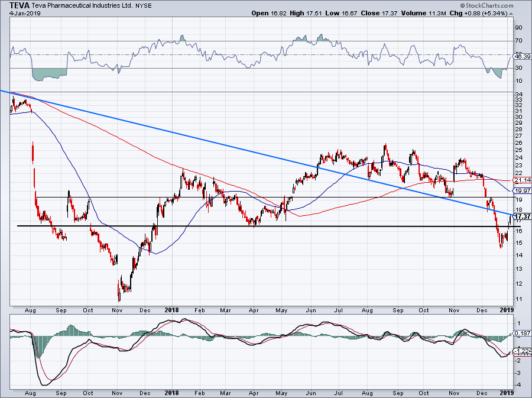This screenshot has width=532, height=398.
Task: Click the 24 label on the price axis
Action: tap(518, 157)
